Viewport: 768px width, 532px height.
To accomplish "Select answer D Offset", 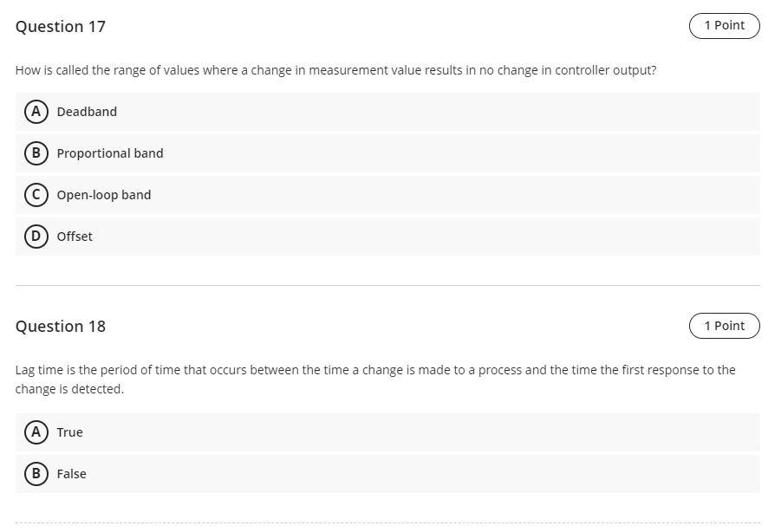I will pos(75,236).
